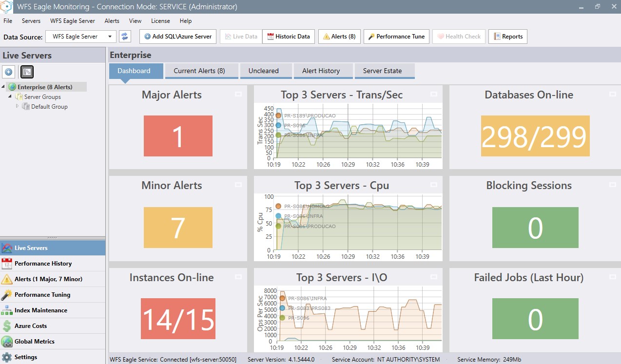Open Index Maintenance from sidebar
The image size is (621, 364).
(x=40, y=310)
